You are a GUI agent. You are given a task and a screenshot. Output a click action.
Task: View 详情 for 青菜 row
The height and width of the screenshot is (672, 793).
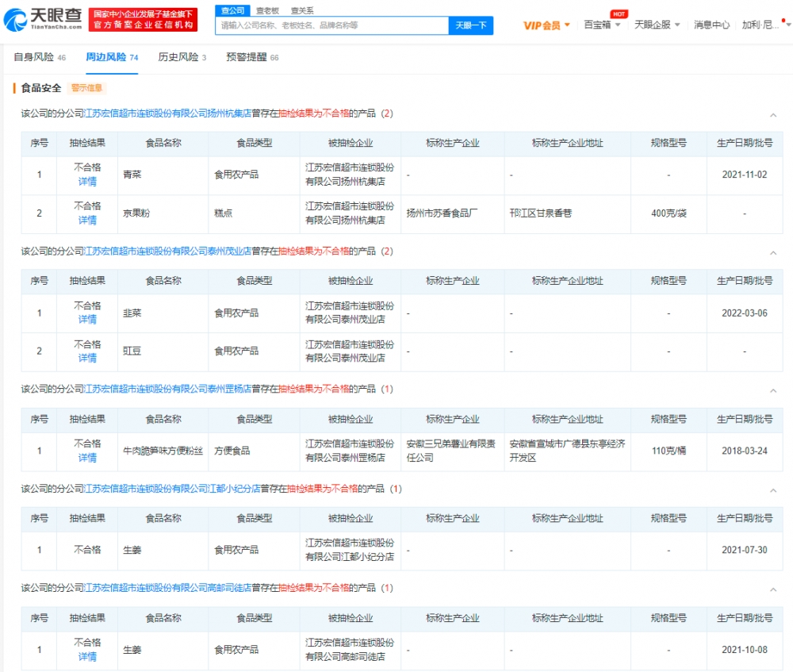[x=87, y=182]
